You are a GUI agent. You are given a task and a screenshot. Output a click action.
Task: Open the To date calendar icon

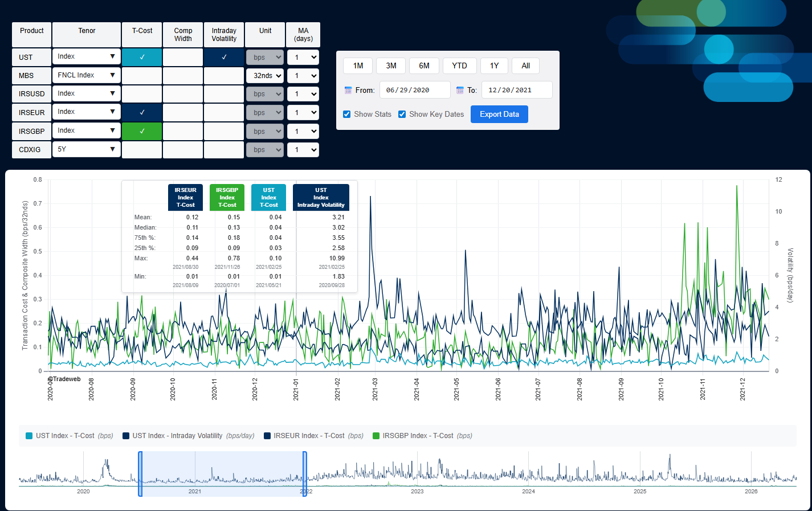pos(460,90)
